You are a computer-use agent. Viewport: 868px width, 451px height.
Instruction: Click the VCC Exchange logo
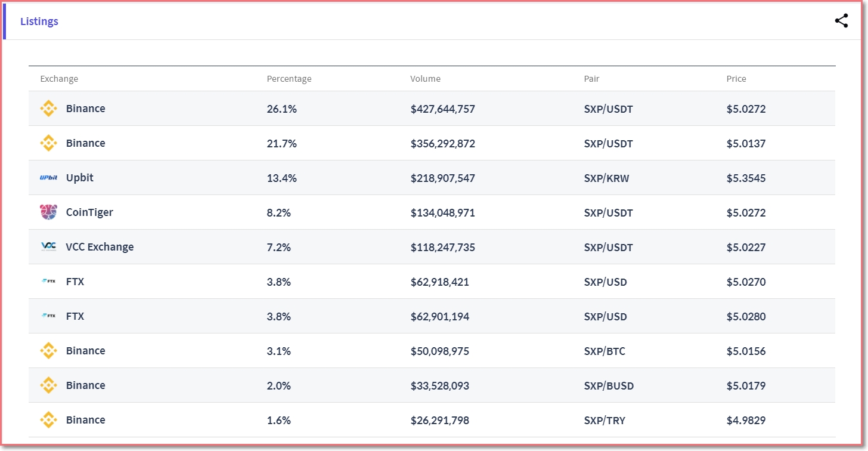click(48, 247)
